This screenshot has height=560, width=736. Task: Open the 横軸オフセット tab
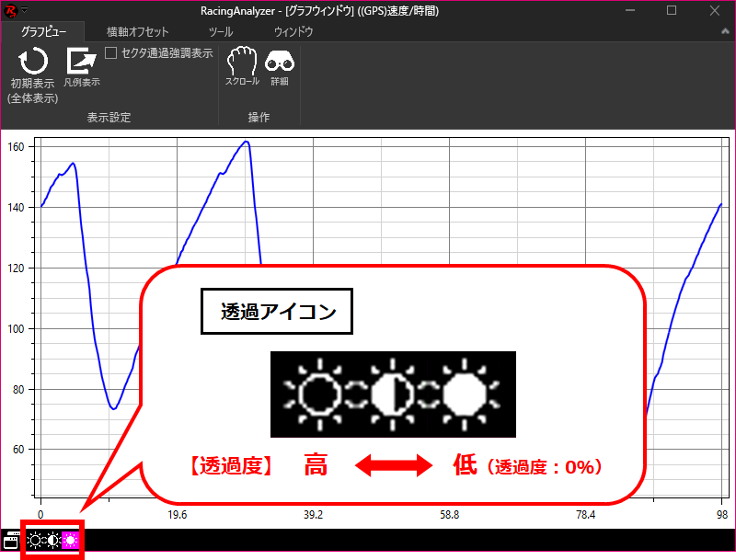(137, 31)
